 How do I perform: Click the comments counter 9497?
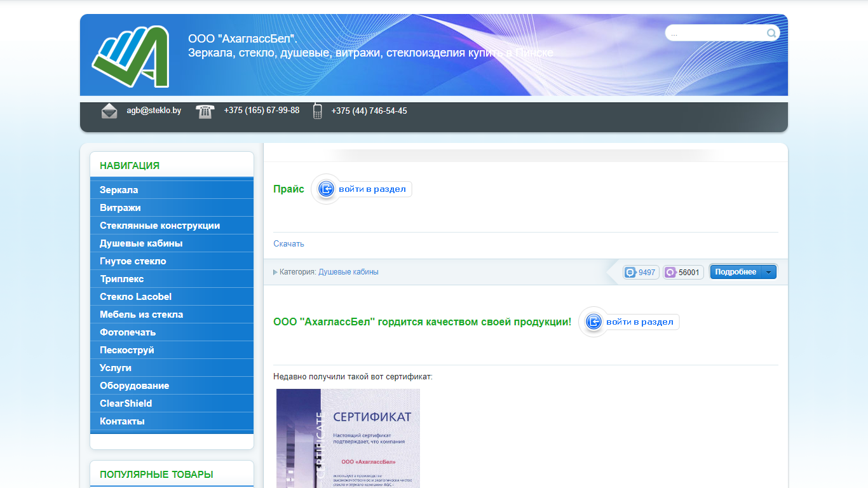point(641,273)
